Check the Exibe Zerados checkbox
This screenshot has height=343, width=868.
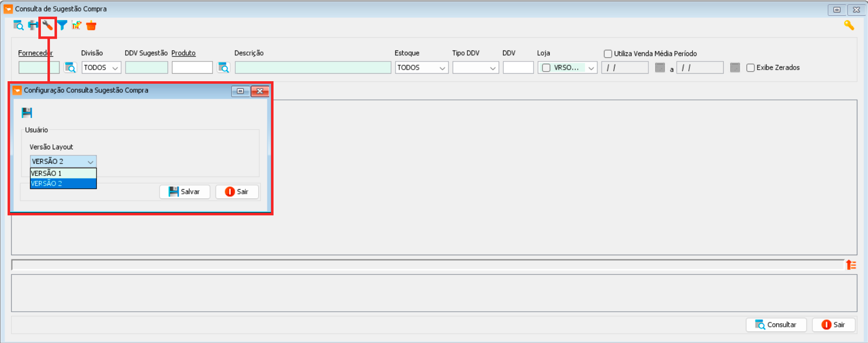click(x=750, y=68)
